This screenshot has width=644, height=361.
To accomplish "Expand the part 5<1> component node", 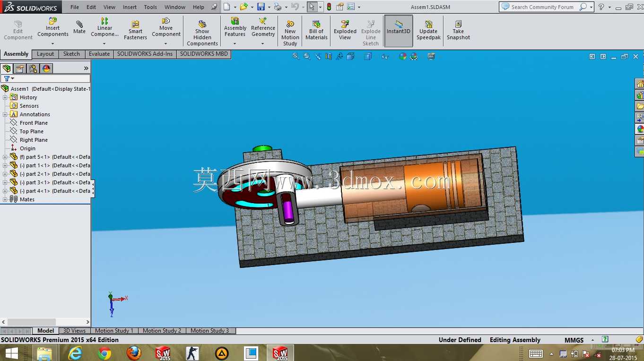I will point(5,157).
